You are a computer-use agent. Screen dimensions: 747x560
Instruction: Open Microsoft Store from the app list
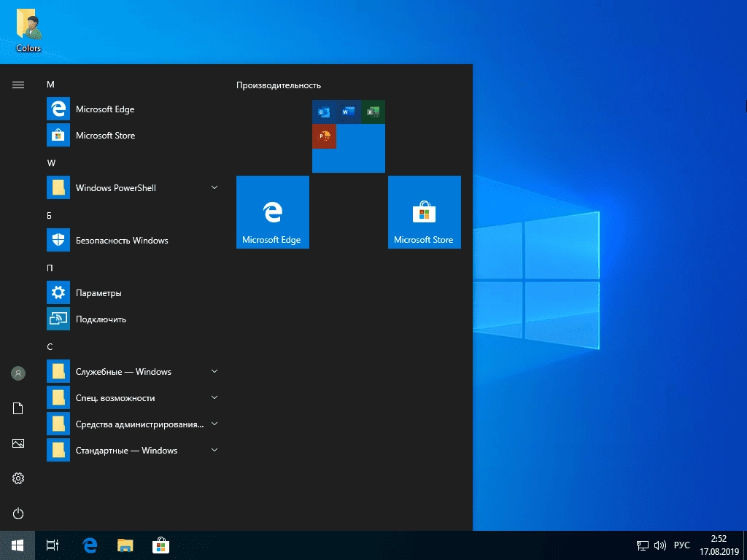click(x=133, y=135)
